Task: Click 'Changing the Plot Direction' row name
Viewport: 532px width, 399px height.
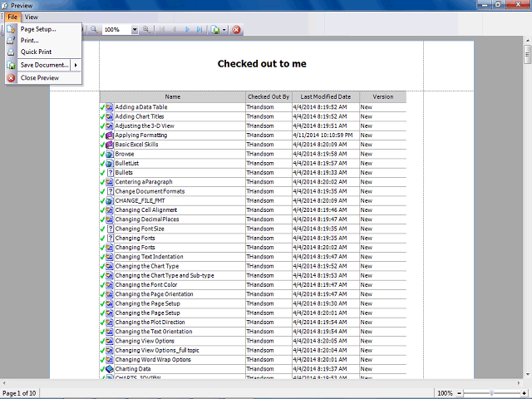Action: click(x=150, y=322)
